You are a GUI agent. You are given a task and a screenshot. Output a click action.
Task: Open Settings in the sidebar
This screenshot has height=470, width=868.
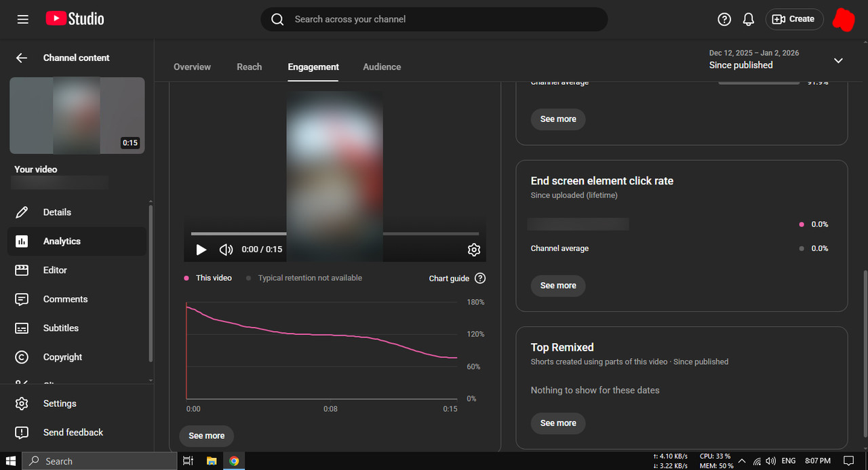click(x=77, y=404)
